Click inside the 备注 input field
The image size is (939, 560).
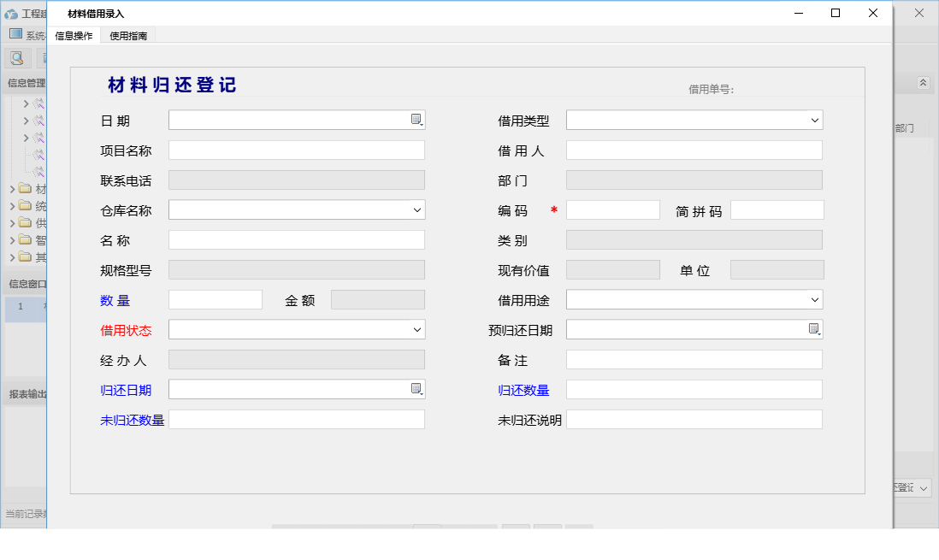coord(694,358)
